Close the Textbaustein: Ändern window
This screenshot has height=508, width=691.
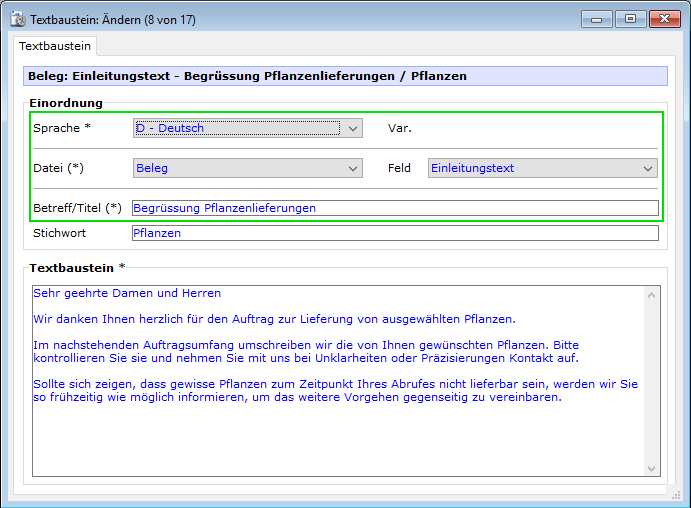[x=664, y=18]
